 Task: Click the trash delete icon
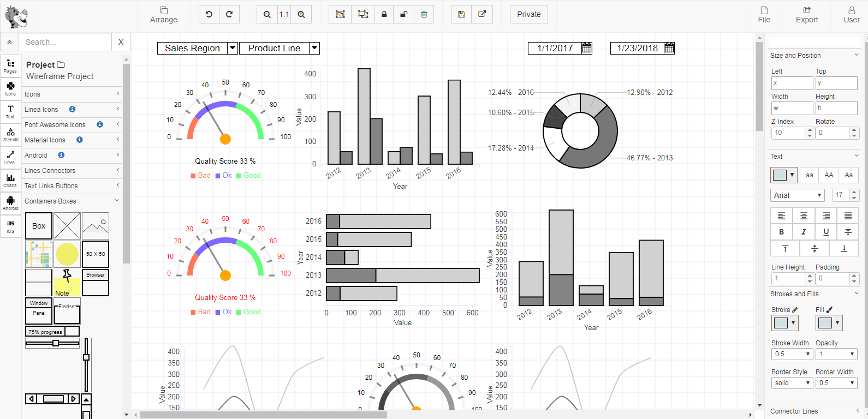424,14
